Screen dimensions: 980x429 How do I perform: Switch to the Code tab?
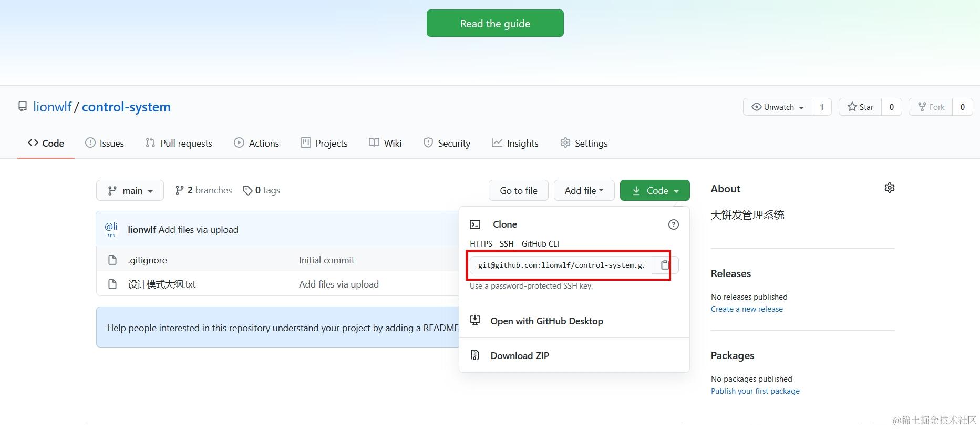pyautogui.click(x=46, y=143)
